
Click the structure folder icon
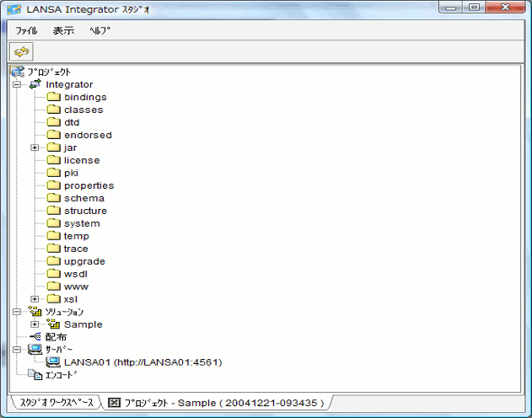pyautogui.click(x=54, y=211)
